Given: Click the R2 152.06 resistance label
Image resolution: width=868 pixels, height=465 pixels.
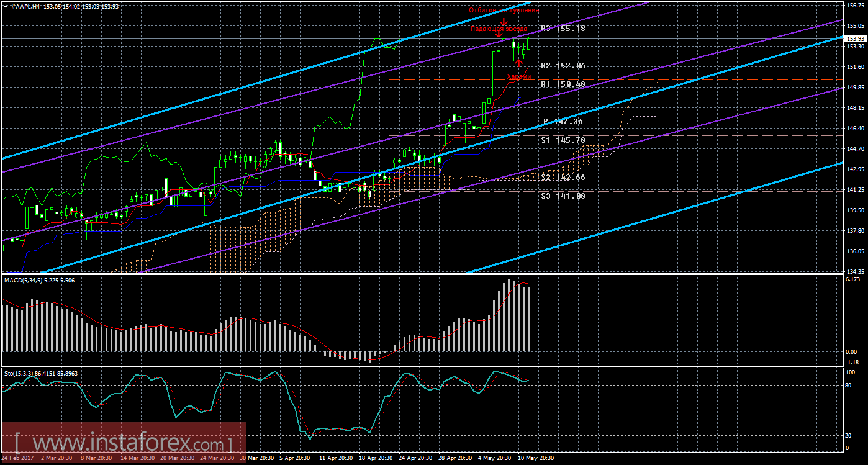Looking at the screenshot, I should pyautogui.click(x=563, y=65).
